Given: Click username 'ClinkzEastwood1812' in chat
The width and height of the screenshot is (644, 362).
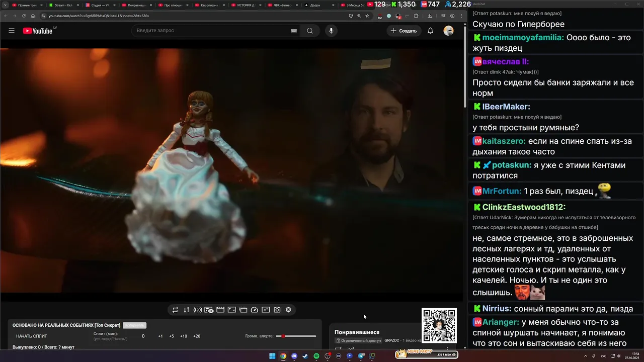Looking at the screenshot, I should [x=523, y=207].
